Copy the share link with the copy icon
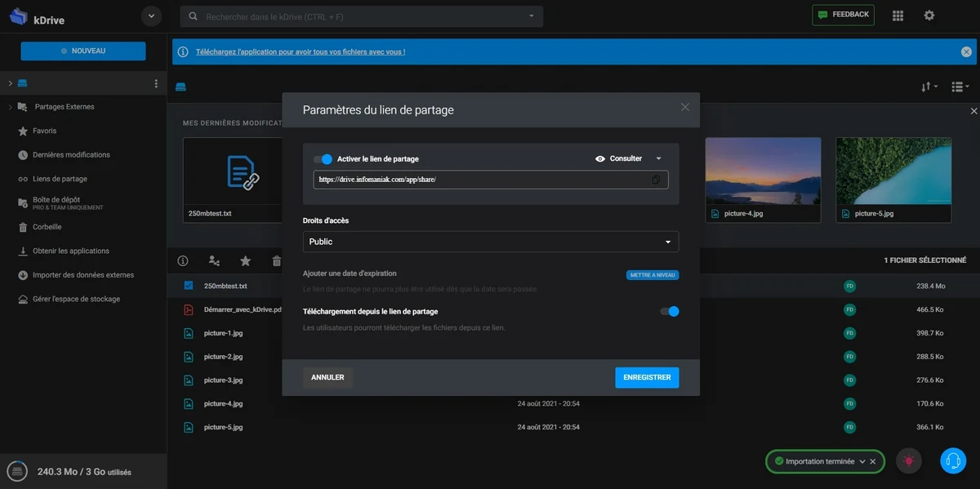Viewport: 980px width, 489px height. (656, 180)
